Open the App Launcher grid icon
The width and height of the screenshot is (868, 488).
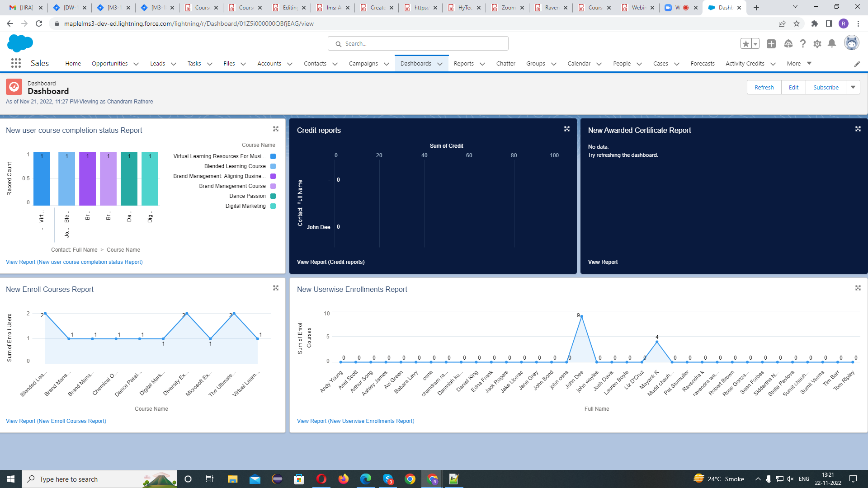pos(16,63)
